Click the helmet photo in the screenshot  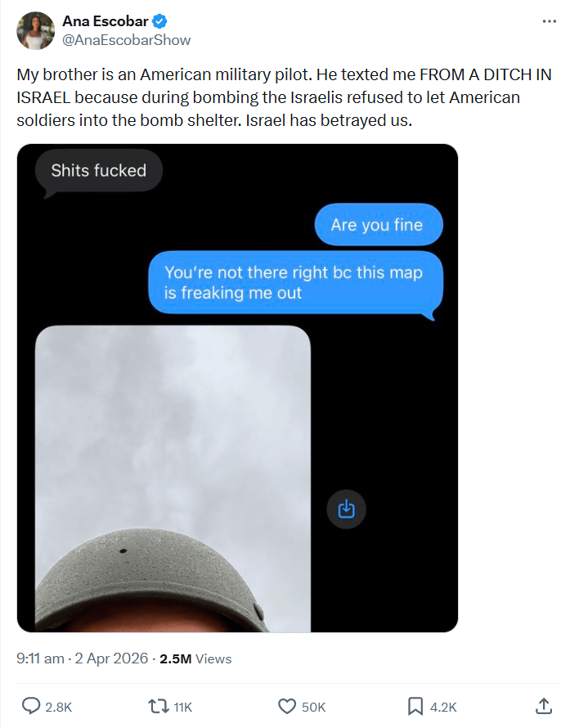click(x=173, y=479)
